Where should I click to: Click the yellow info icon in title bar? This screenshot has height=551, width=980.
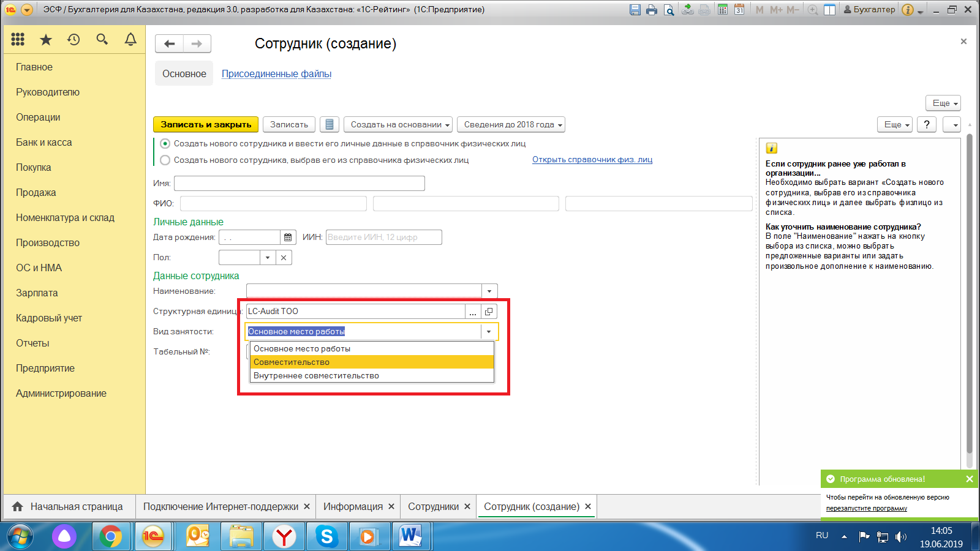(908, 10)
